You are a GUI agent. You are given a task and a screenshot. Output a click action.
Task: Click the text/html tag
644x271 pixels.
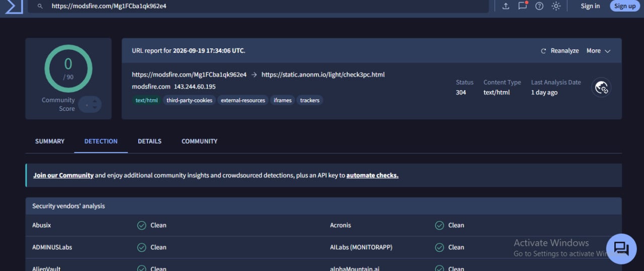tap(147, 100)
